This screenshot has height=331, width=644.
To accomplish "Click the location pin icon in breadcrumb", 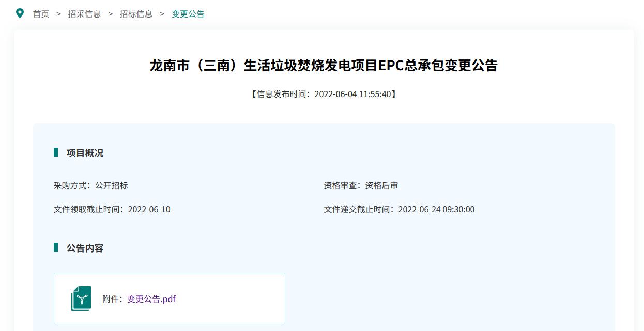I will [x=20, y=13].
